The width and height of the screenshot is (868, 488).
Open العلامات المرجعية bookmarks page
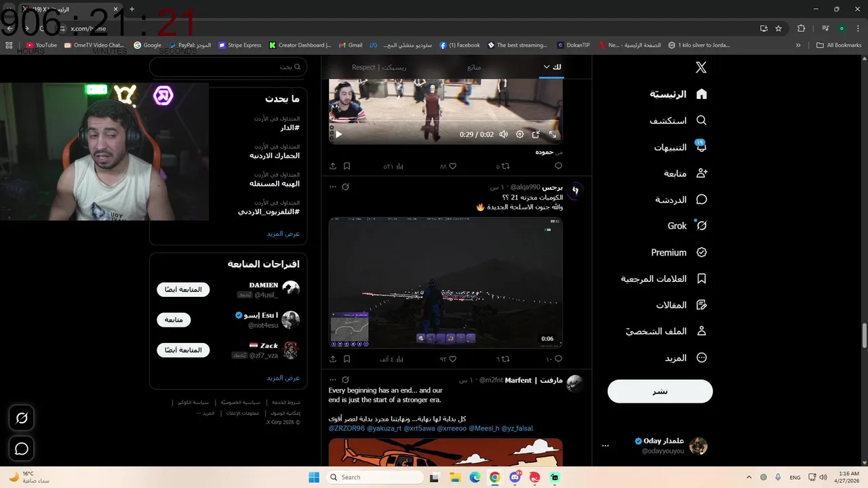pyautogui.click(x=665, y=279)
